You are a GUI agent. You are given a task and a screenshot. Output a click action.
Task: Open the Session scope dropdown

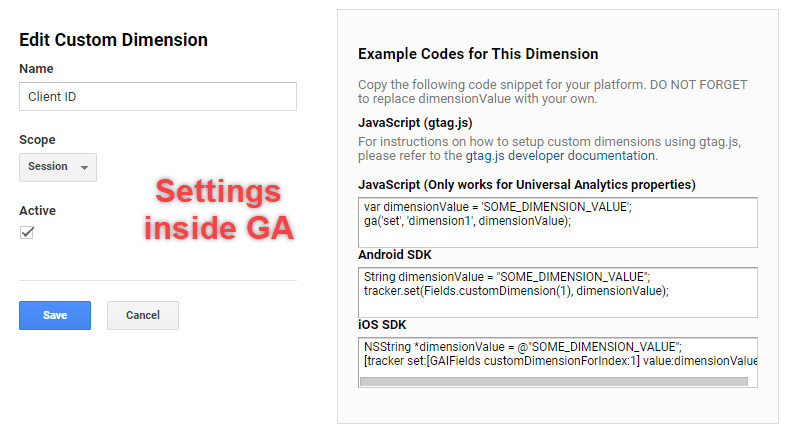tap(58, 167)
